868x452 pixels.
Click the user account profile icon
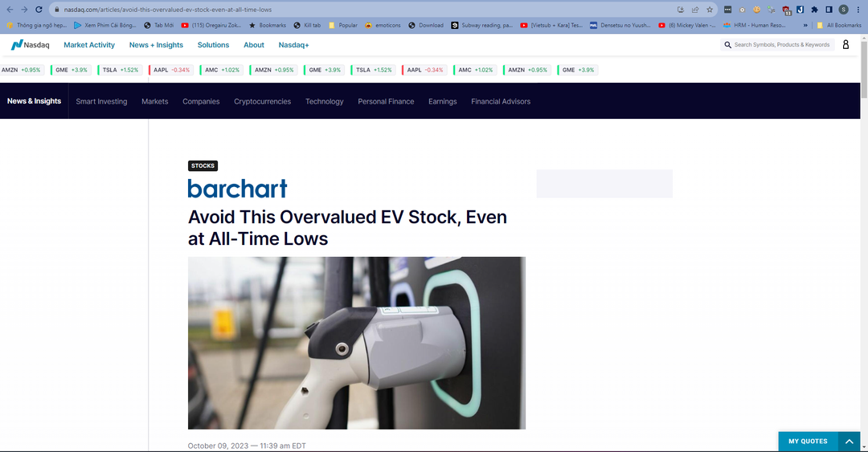tap(845, 45)
